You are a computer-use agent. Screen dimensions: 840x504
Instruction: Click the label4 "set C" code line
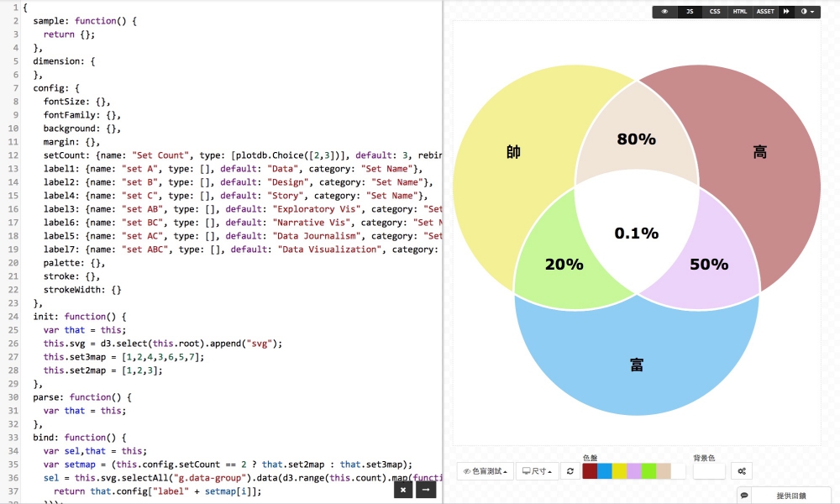pyautogui.click(x=236, y=196)
